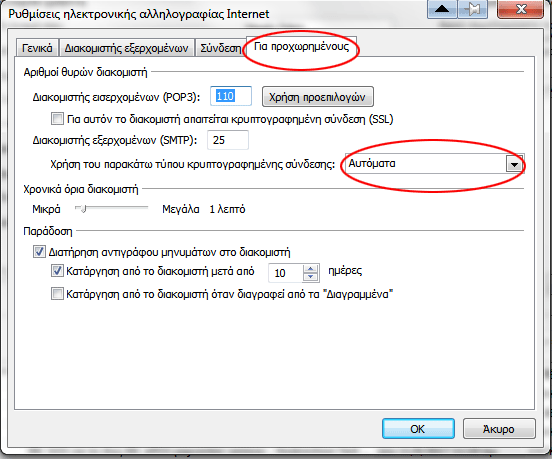Click the collapse arrow icon in title bar

coord(442,9)
